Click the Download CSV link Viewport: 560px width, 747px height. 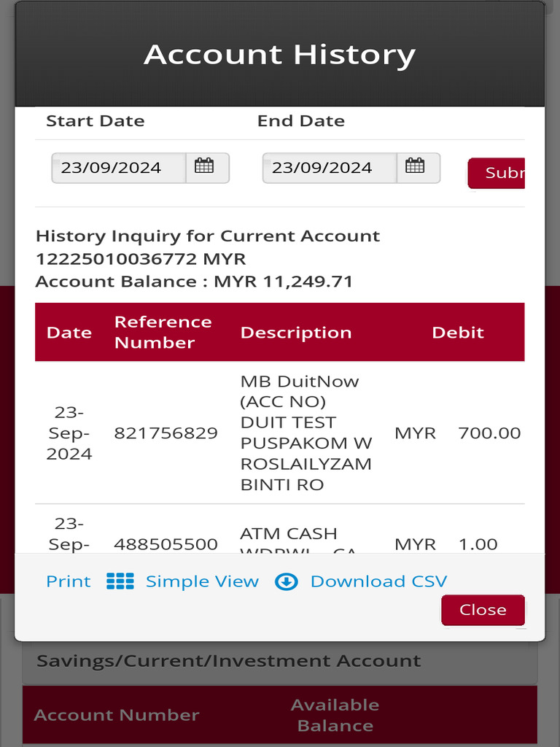coord(378,581)
